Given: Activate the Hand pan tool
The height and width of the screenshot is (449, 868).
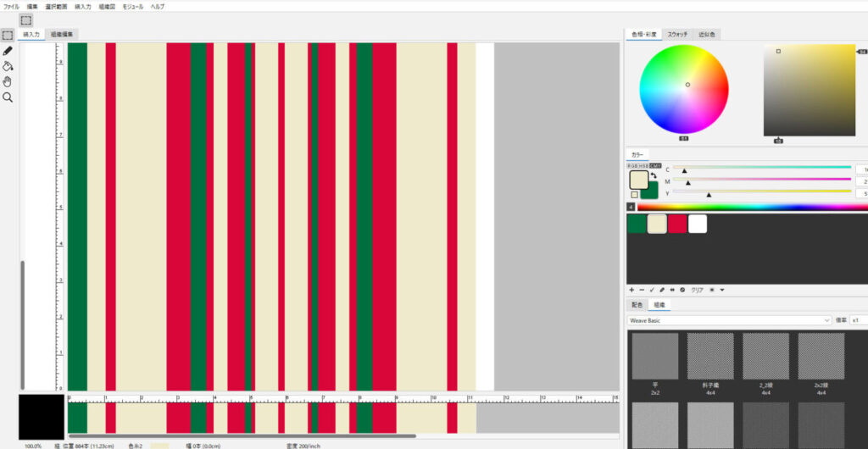Looking at the screenshot, I should [8, 81].
